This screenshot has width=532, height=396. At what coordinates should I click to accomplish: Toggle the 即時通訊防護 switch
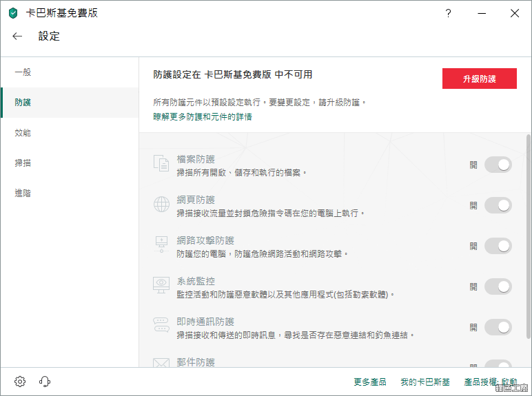(498, 328)
